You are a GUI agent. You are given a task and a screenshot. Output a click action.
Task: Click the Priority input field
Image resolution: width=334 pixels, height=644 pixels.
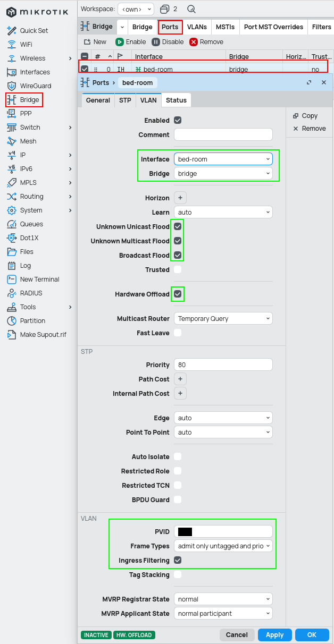pos(223,365)
